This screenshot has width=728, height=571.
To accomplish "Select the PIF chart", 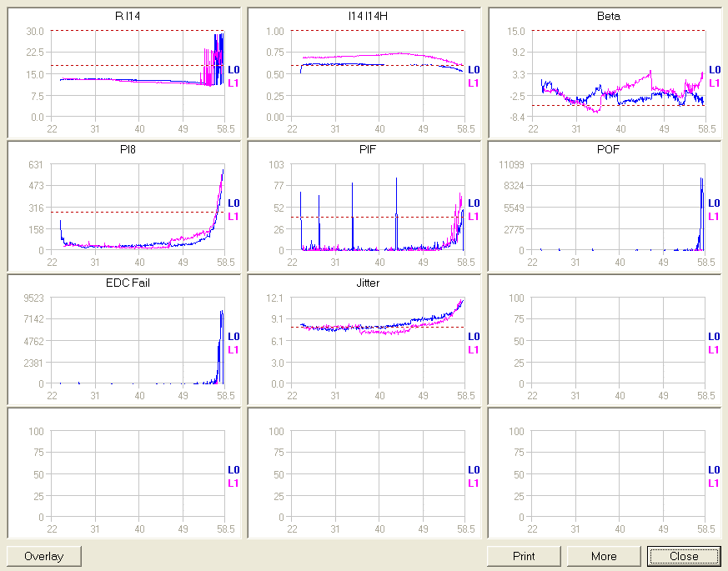I will (378, 208).
